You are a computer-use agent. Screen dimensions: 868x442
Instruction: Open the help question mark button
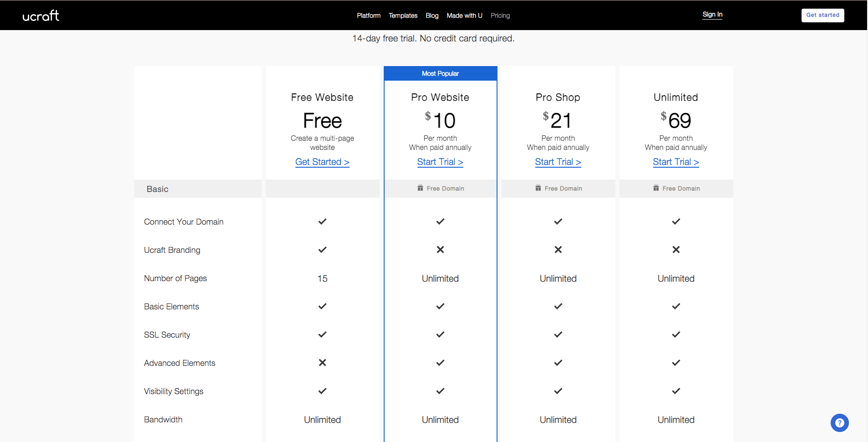[839, 422]
